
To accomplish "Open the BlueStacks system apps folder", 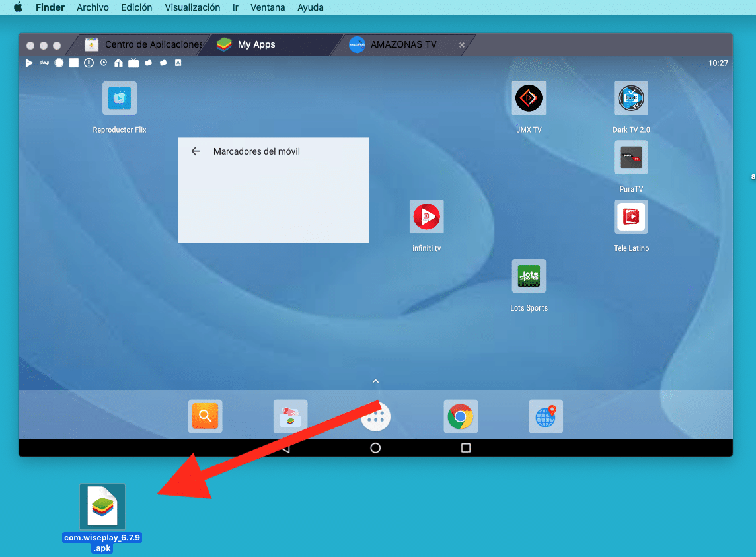I will click(290, 416).
